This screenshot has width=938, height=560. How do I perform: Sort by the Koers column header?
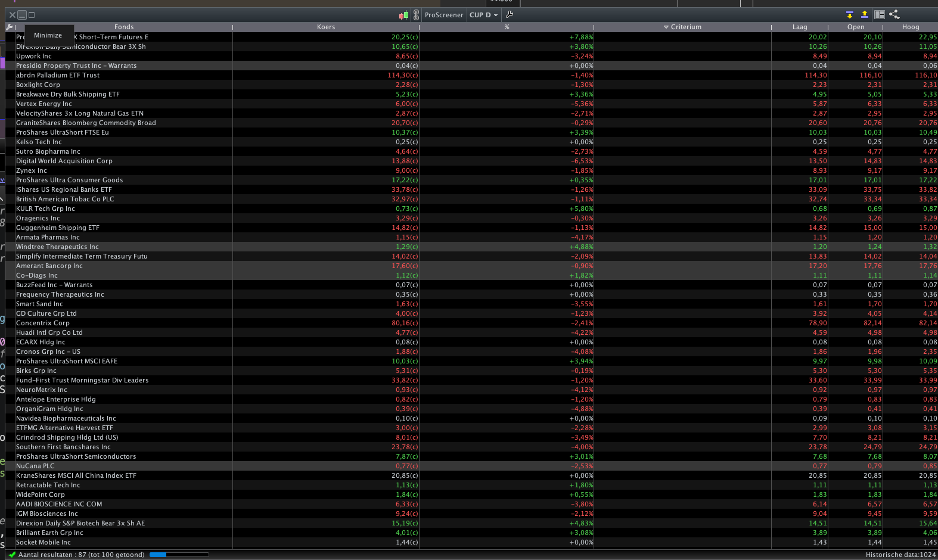pyautogui.click(x=326, y=27)
